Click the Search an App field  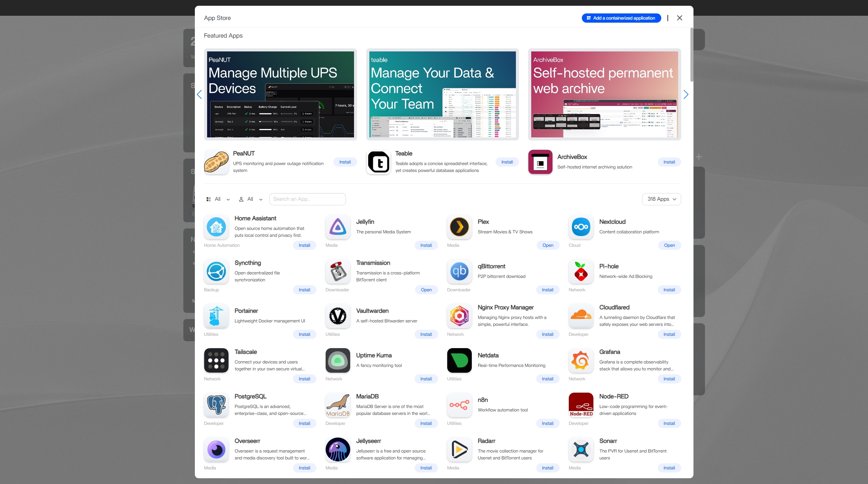[x=307, y=199]
